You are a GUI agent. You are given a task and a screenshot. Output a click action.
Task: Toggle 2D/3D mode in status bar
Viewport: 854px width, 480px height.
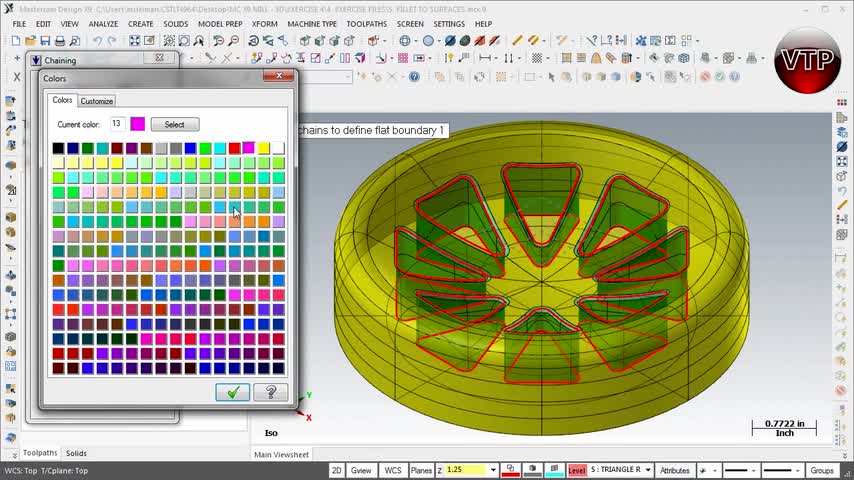point(337,470)
